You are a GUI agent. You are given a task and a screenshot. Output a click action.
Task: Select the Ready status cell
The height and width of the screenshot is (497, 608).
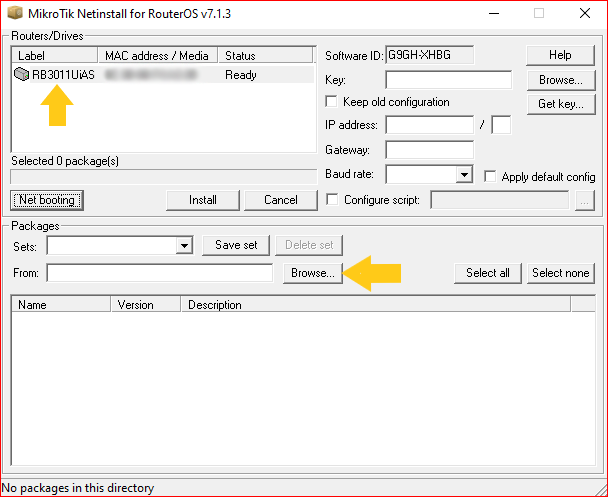click(x=241, y=74)
